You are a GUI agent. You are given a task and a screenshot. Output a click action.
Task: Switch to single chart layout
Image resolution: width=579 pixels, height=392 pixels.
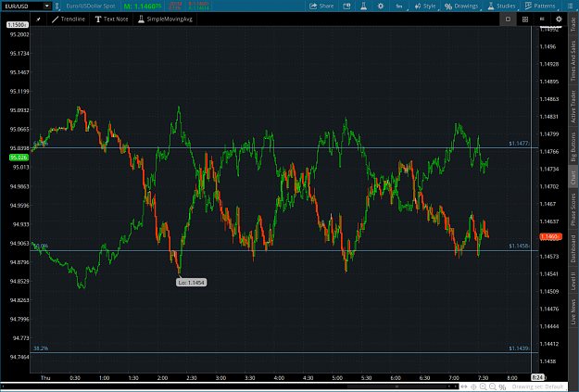[508, 19]
